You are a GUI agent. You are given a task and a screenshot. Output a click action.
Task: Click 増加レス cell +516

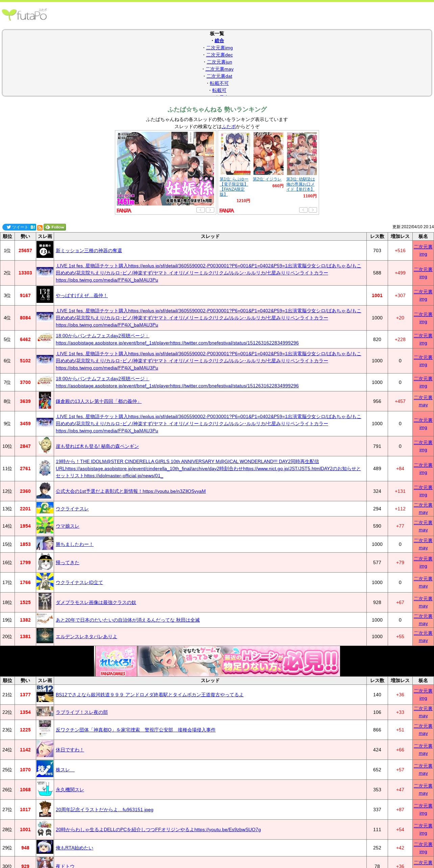(400, 250)
